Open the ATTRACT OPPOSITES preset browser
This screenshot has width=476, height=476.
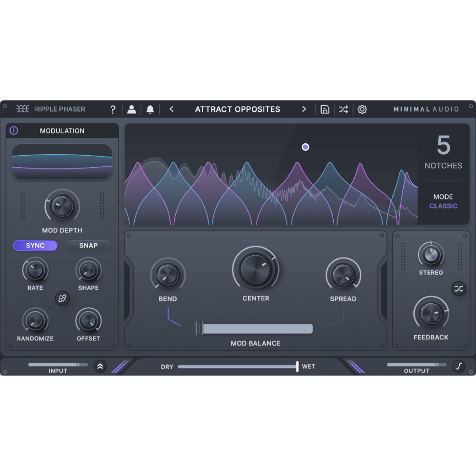238,109
